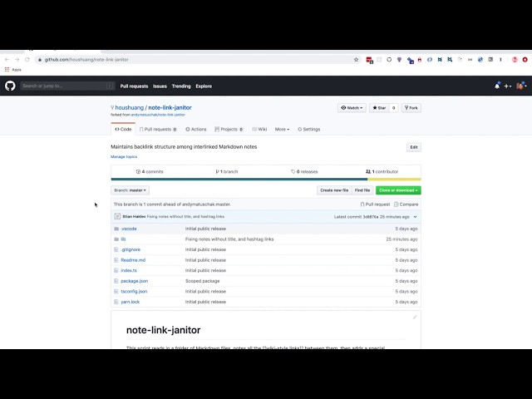The image size is (532, 399).
Task: Expand latest commit details chevron
Action: tap(415, 216)
